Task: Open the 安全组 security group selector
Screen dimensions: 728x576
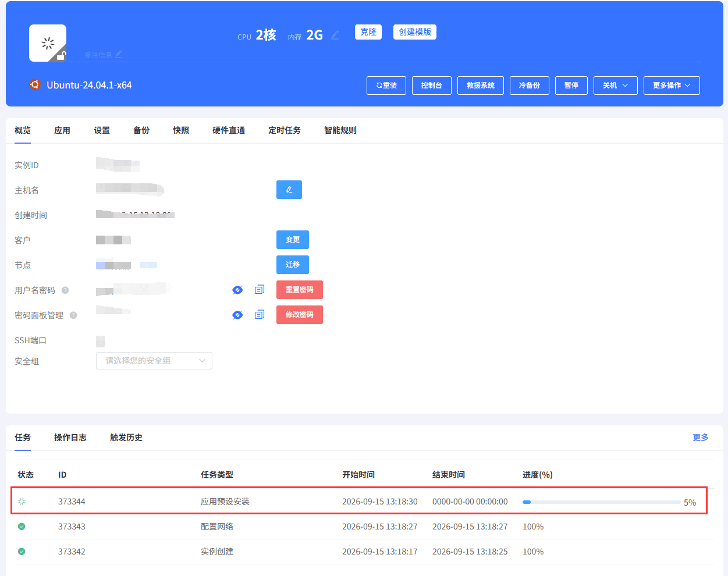Action: pos(154,361)
